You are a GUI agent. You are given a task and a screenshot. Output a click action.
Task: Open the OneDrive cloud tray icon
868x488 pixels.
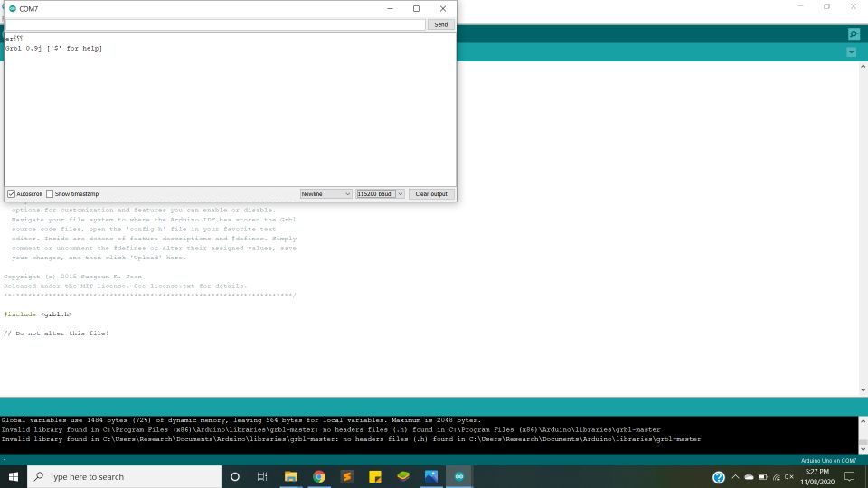[749, 477]
